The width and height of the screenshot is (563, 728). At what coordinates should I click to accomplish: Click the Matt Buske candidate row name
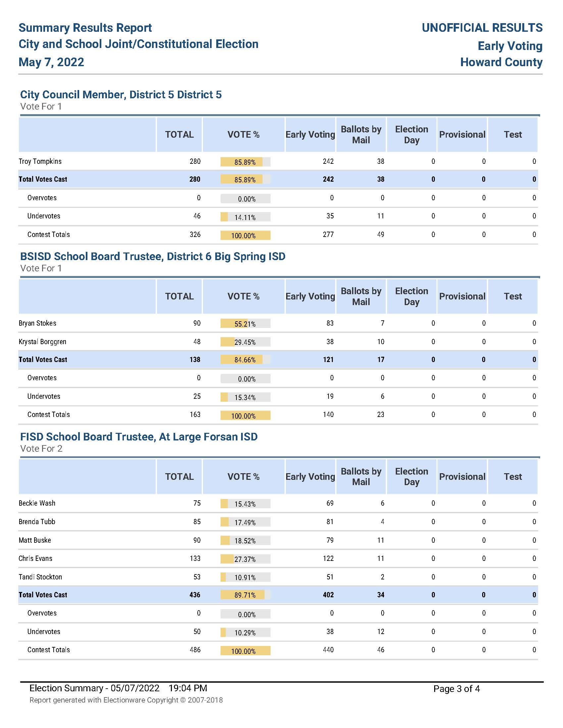click(35, 540)
